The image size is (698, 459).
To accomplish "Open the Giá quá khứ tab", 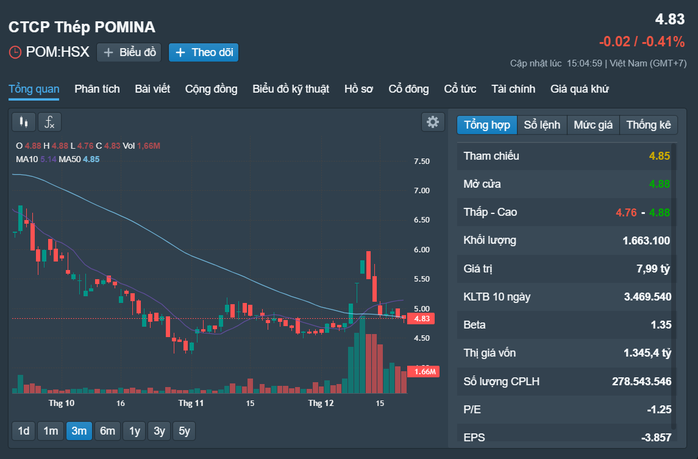I will 579,89.
